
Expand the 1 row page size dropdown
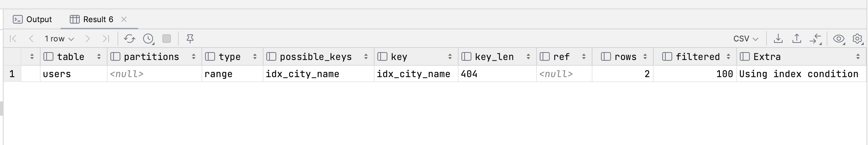tap(59, 39)
